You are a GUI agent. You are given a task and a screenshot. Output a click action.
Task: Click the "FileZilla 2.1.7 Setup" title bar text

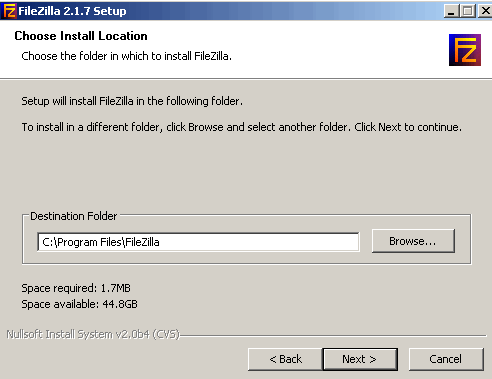click(x=72, y=11)
